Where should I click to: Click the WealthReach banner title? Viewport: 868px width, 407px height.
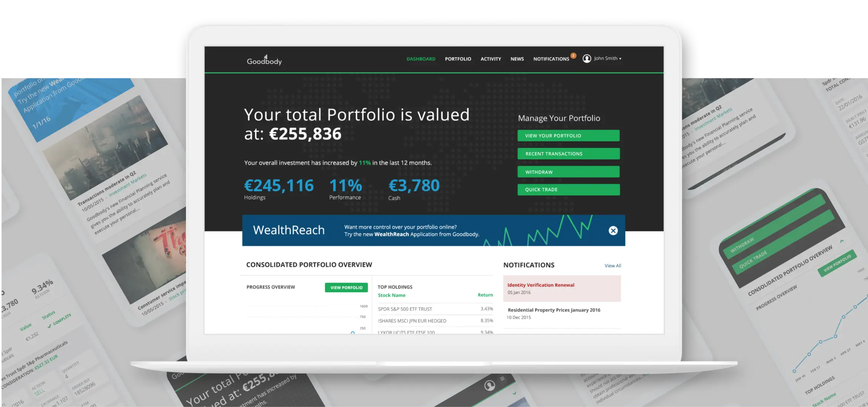pyautogui.click(x=289, y=230)
